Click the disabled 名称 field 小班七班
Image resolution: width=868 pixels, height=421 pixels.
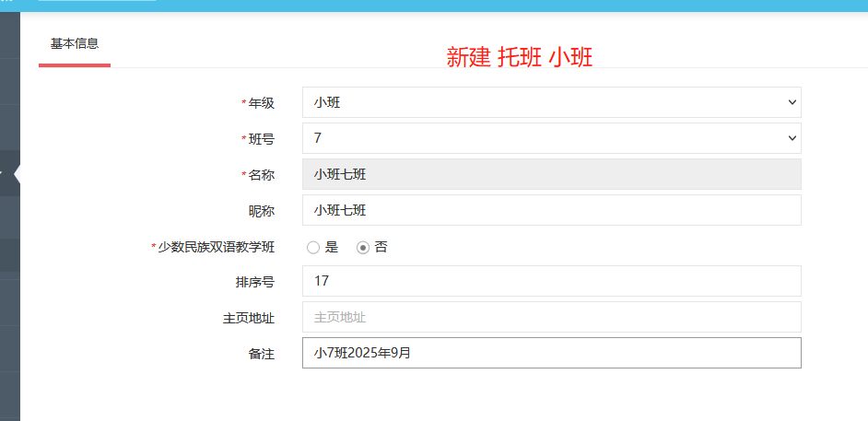(x=551, y=174)
